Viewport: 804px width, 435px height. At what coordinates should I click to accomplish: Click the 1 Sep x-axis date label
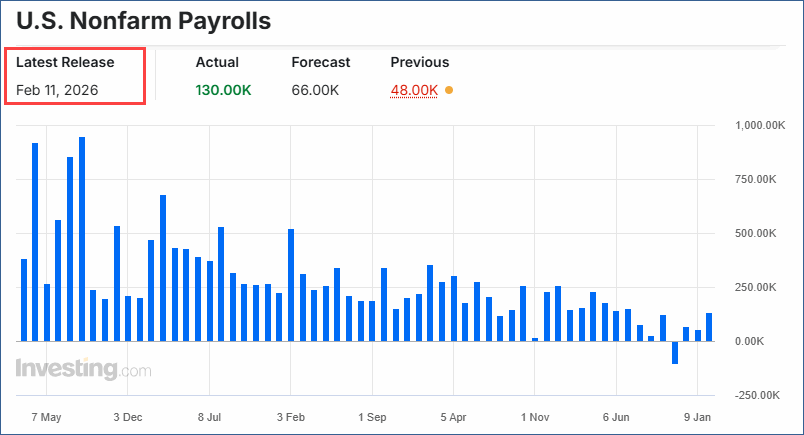pyautogui.click(x=371, y=415)
